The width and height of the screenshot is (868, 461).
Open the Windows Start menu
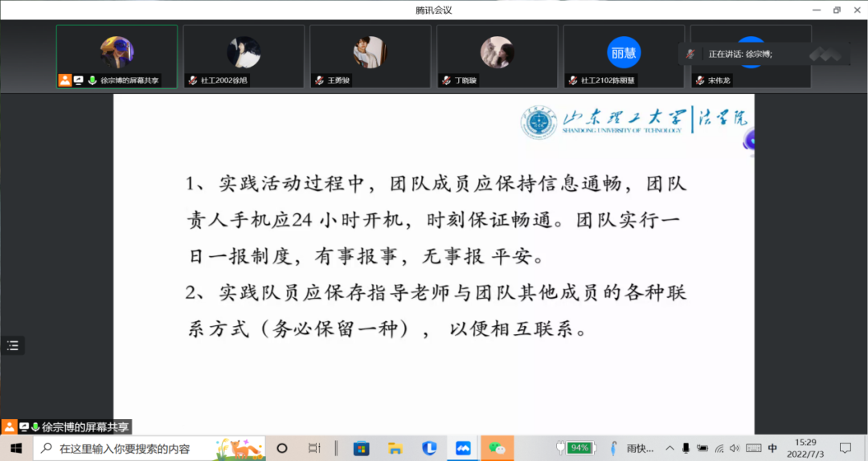[16, 448]
